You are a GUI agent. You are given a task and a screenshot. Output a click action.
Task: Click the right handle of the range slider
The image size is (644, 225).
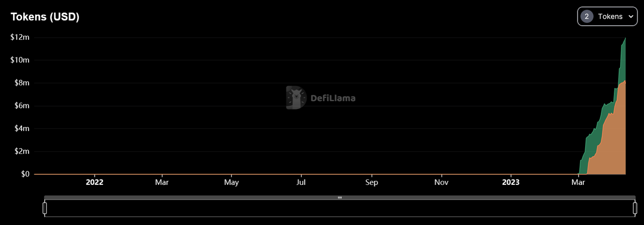tap(635, 207)
